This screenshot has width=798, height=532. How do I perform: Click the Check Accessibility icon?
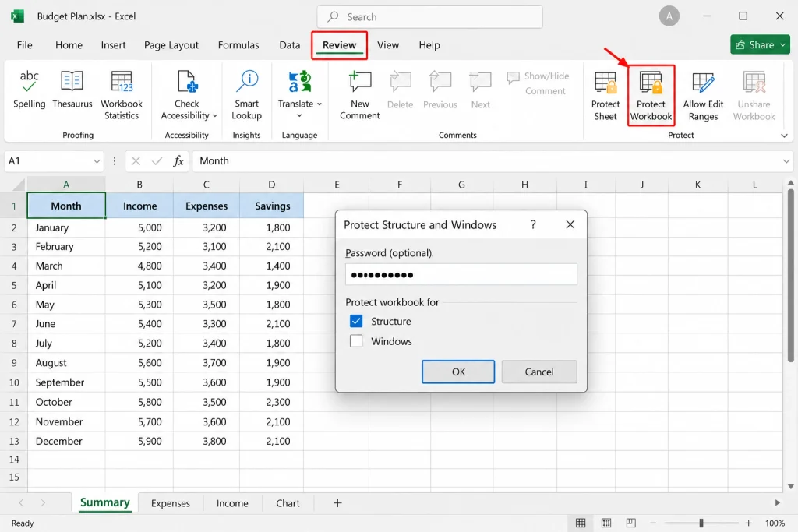coord(187,81)
